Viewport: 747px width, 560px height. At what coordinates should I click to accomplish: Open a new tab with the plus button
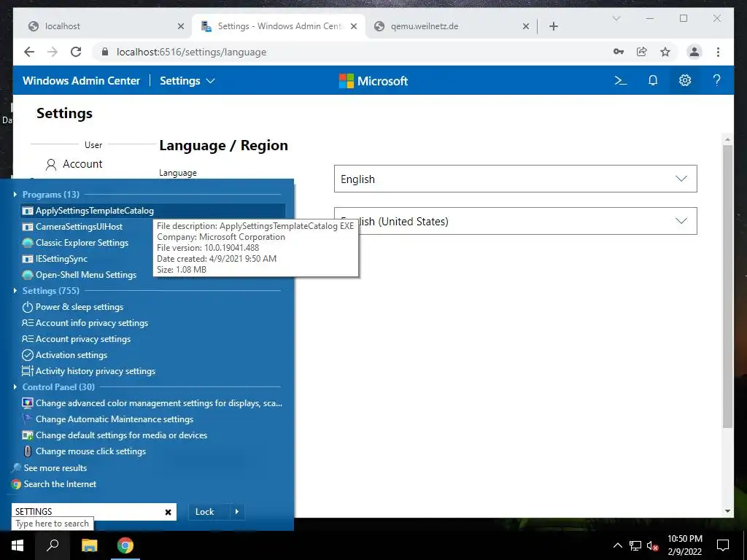coord(553,26)
